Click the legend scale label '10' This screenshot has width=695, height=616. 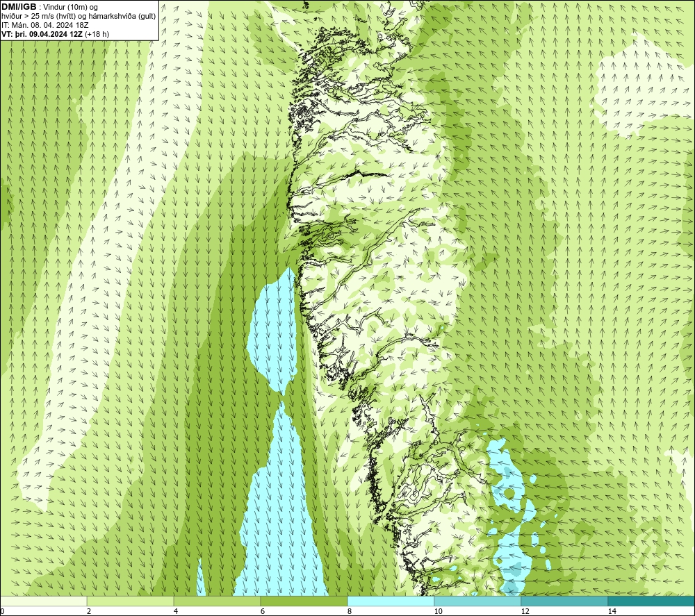(438, 611)
